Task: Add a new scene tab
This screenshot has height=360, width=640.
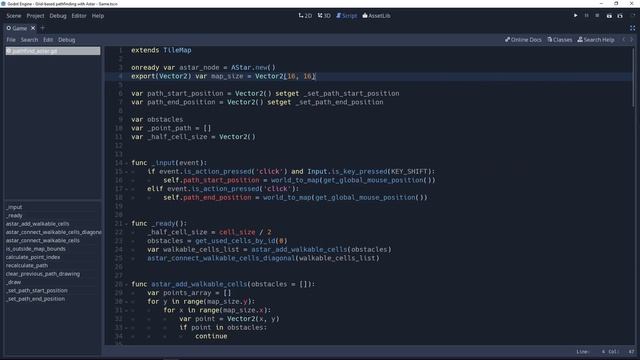Action: point(42,28)
